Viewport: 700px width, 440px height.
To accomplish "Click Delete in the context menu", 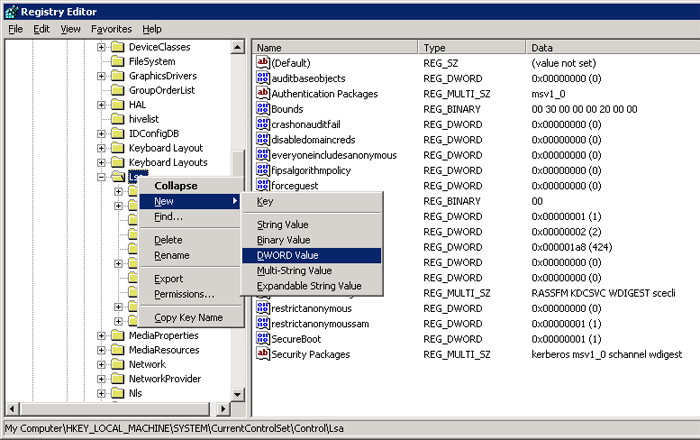I will (190, 240).
